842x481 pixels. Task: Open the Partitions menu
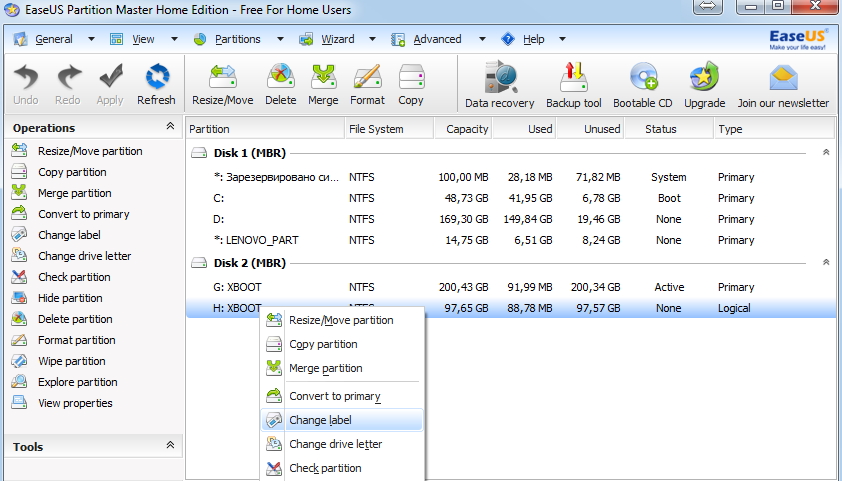tap(237, 39)
